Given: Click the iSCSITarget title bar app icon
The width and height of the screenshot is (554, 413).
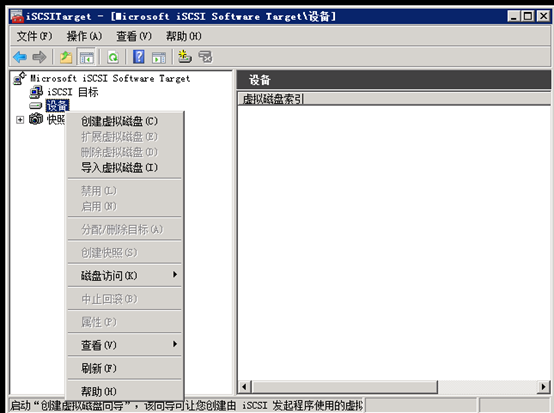Looking at the screenshot, I should click(x=17, y=16).
